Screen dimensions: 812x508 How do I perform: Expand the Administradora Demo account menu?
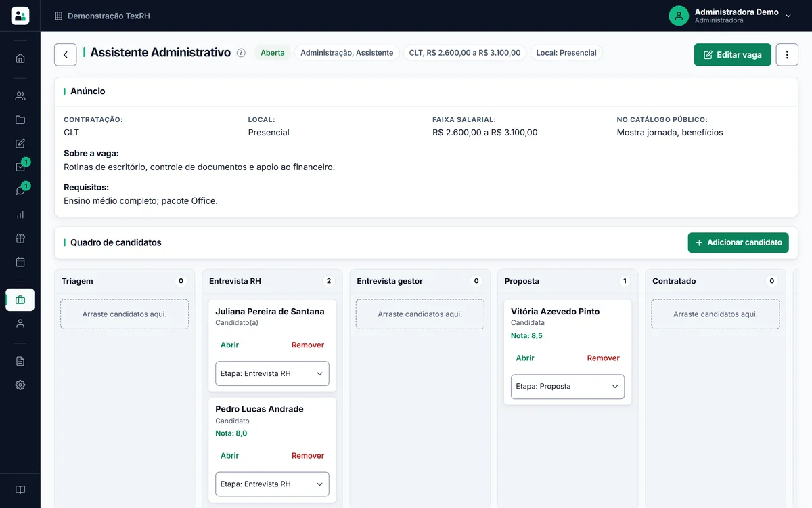[788, 16]
